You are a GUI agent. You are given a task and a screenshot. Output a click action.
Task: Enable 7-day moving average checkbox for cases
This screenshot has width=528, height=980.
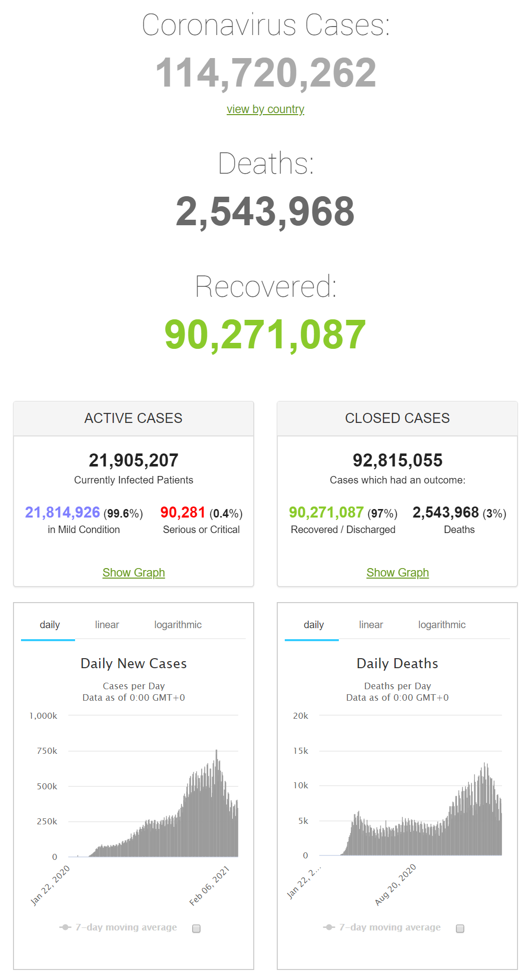(x=196, y=928)
